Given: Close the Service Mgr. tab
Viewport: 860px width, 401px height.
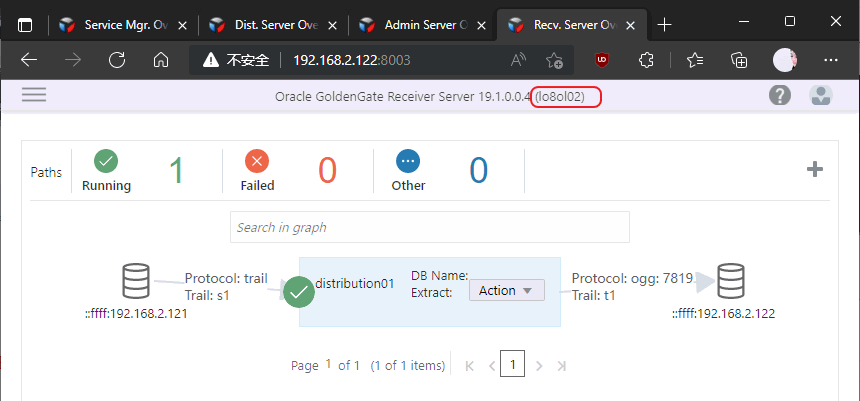Looking at the screenshot, I should 183,25.
